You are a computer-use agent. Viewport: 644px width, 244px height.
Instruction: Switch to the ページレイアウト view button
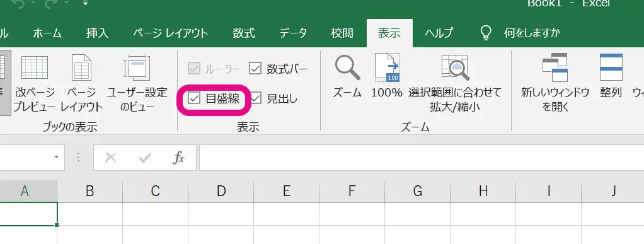[81, 83]
